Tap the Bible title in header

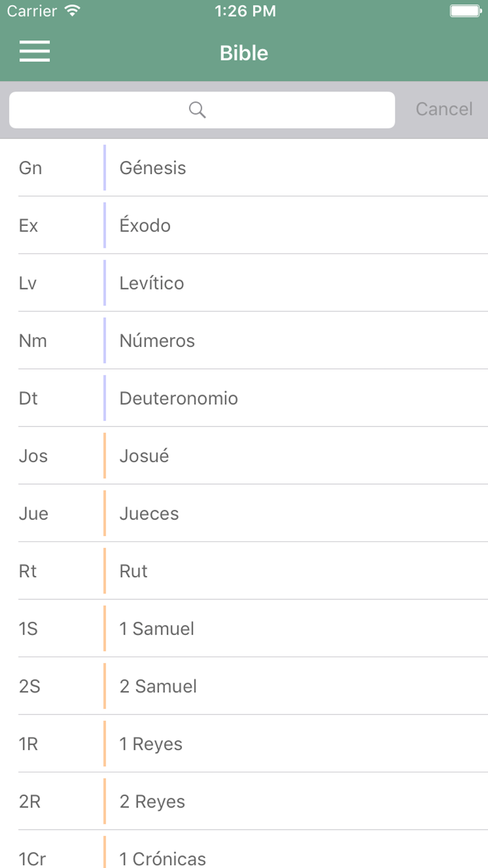coord(244,53)
